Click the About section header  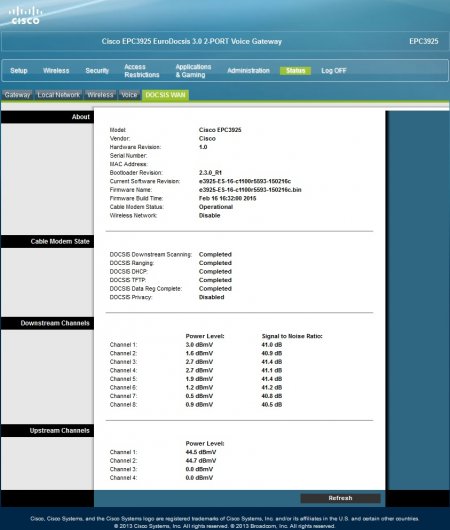click(47, 117)
